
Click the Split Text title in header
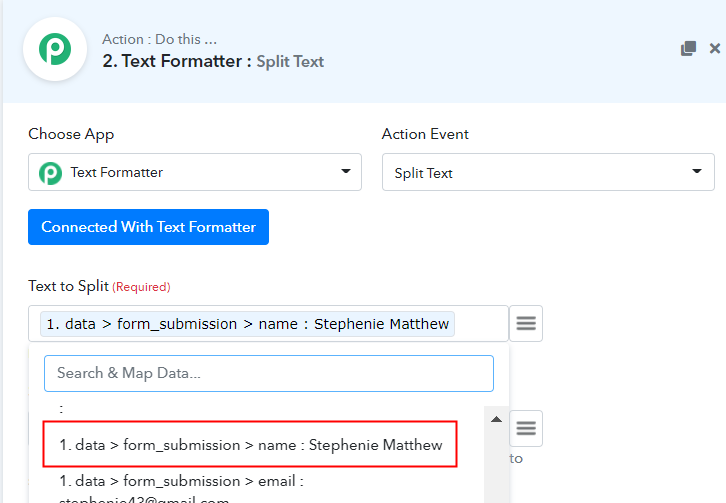[x=290, y=62]
